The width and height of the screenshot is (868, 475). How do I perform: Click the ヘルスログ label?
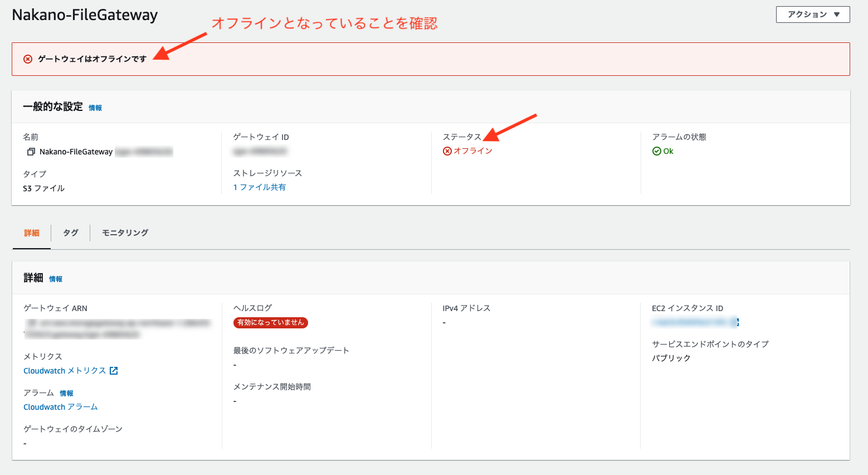point(253,308)
